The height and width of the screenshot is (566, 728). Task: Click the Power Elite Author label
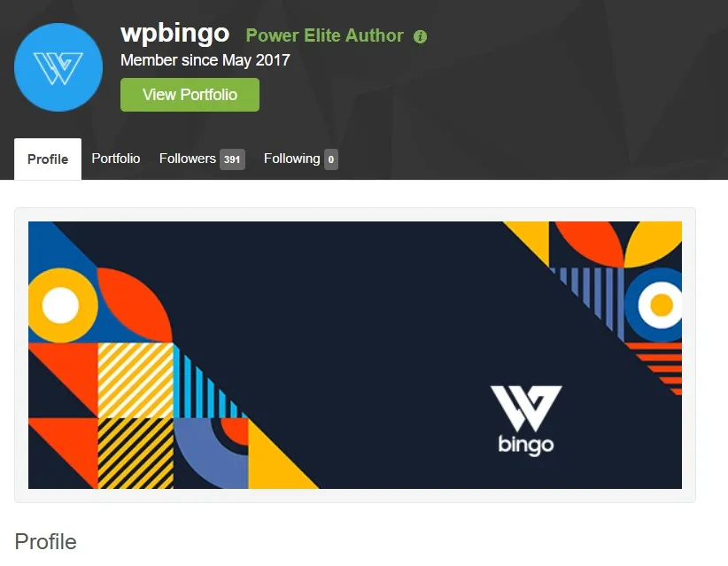(x=324, y=35)
